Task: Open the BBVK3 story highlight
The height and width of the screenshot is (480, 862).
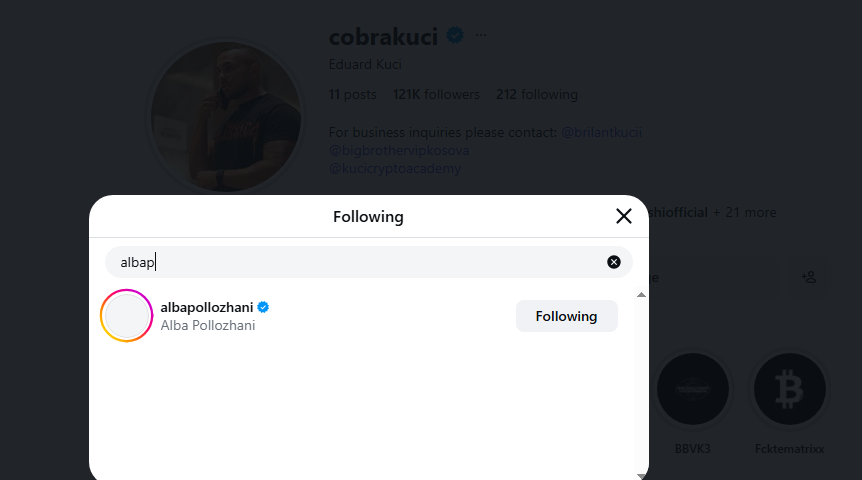Action: pos(691,389)
